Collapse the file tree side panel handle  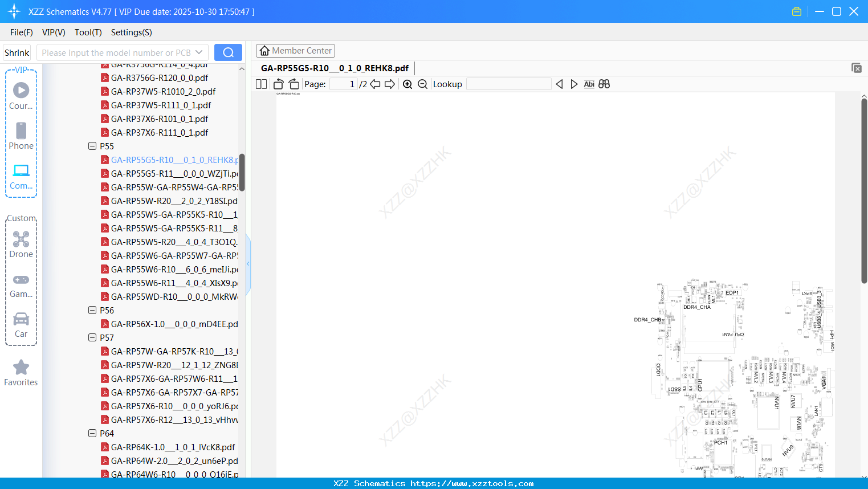pos(248,263)
